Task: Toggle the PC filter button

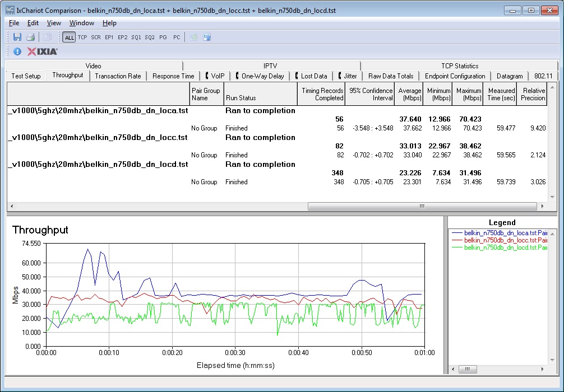Action: tap(177, 37)
